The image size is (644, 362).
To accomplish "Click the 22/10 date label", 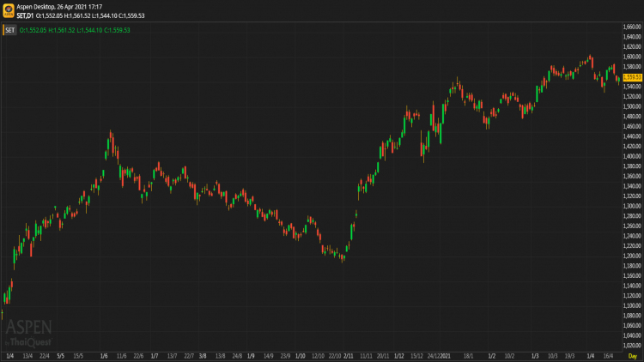I will coord(335,356).
